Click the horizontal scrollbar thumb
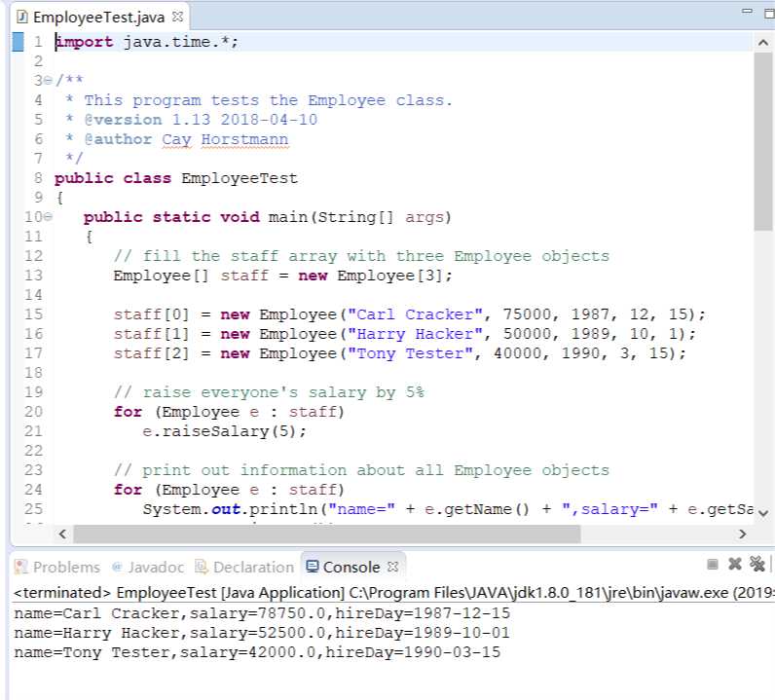Viewport: 775px width, 700px height. pos(327,534)
